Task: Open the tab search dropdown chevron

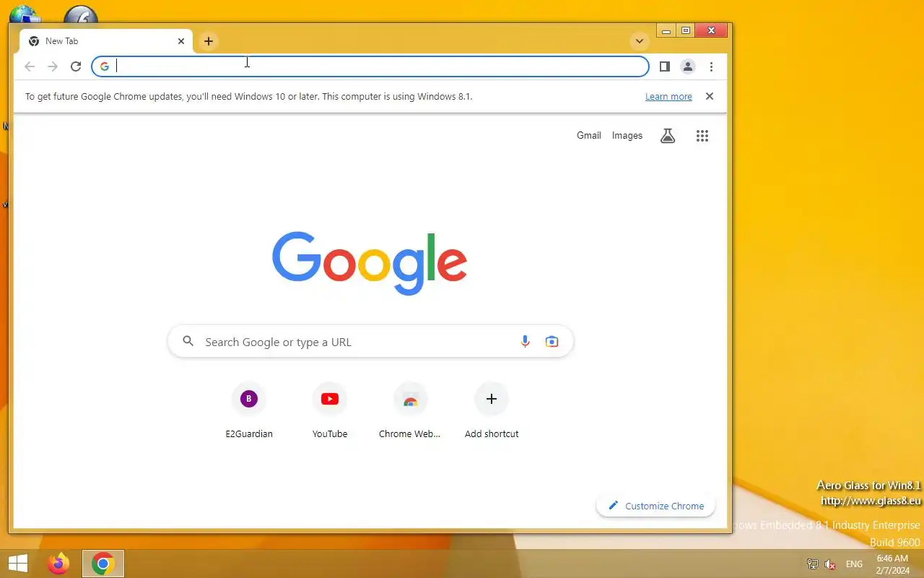Action: tap(639, 41)
